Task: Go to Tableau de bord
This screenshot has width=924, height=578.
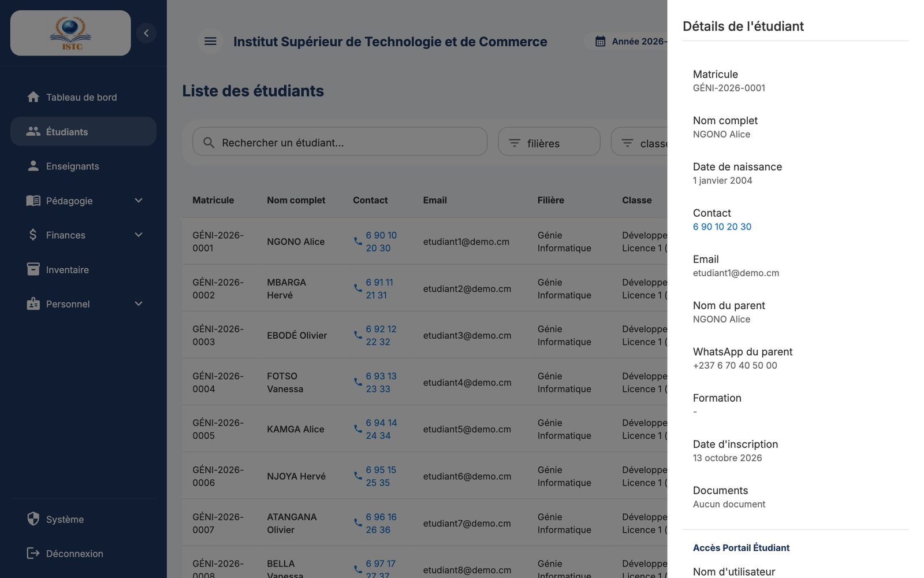Action: coord(83,97)
